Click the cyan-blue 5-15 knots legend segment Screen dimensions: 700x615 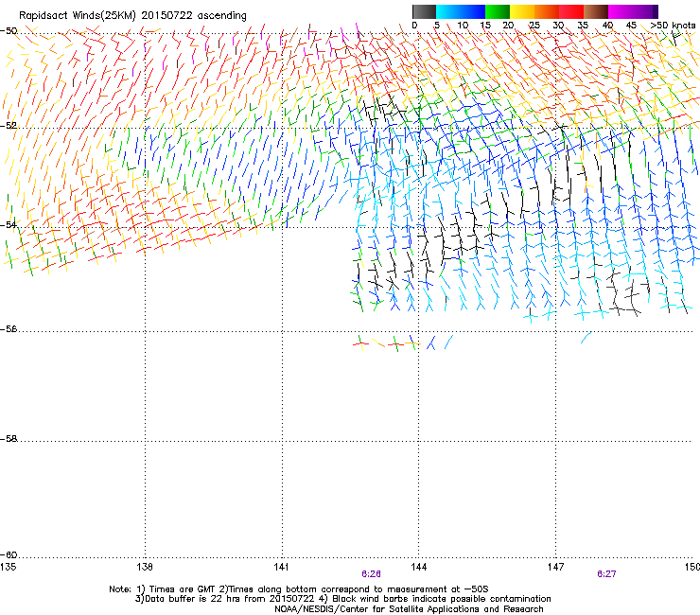tap(461, 11)
